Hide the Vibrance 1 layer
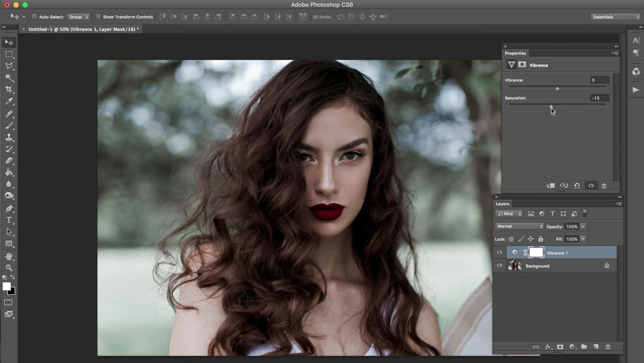This screenshot has height=363, width=644. (500, 252)
